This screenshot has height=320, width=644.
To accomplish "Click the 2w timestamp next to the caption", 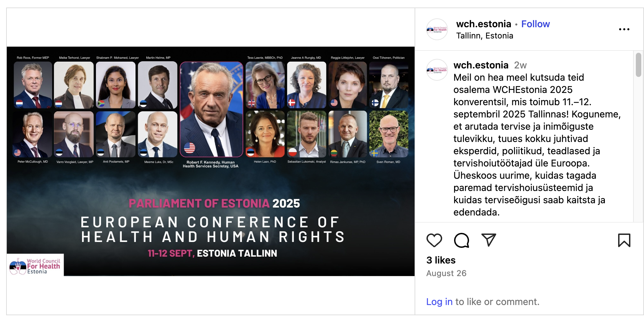I will click(520, 65).
